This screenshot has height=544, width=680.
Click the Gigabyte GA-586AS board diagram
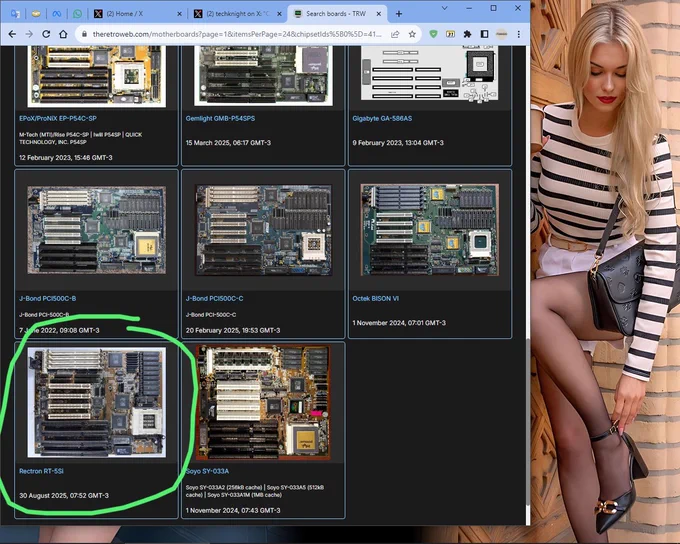(430, 72)
